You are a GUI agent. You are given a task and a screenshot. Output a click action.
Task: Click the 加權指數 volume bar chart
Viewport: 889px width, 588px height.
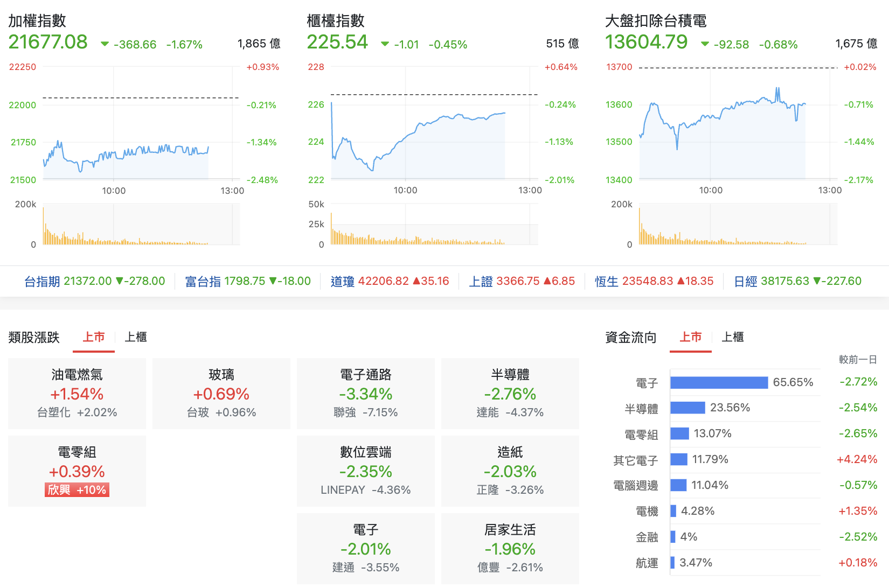(141, 225)
